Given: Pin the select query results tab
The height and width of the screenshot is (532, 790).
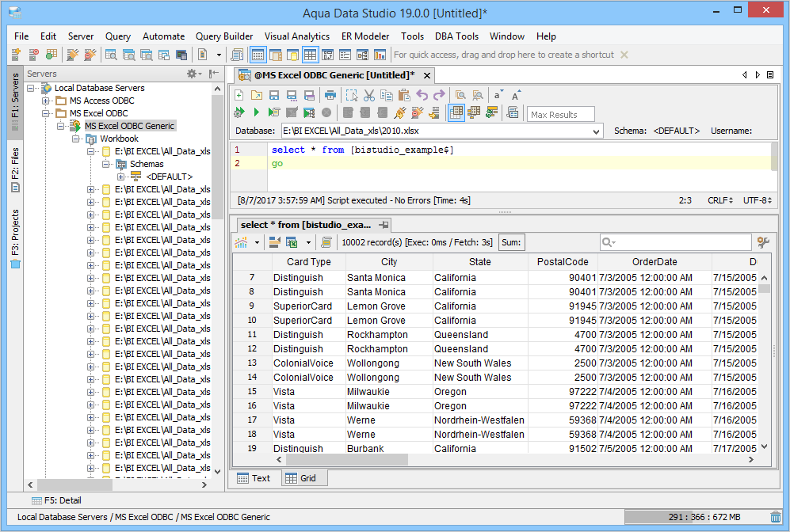Looking at the screenshot, I should click(x=384, y=225).
